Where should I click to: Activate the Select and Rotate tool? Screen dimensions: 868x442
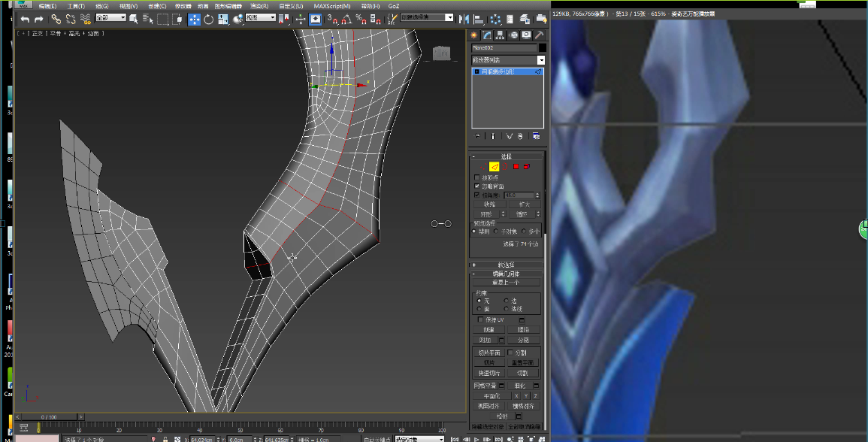[x=209, y=20]
